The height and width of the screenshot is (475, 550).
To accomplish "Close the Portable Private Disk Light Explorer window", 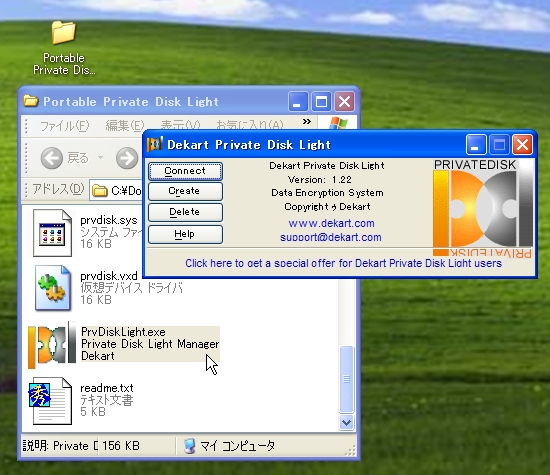I will pyautogui.click(x=344, y=102).
